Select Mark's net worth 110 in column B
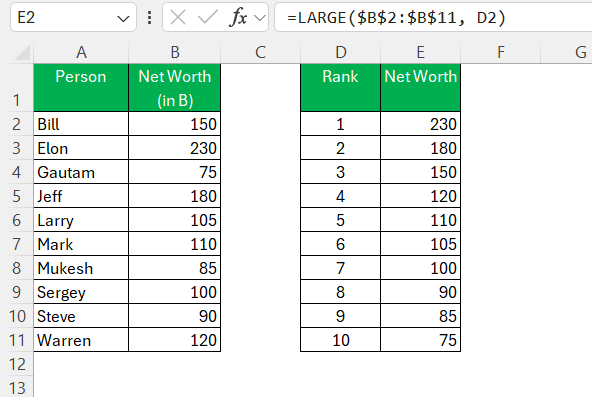The width and height of the screenshot is (592, 397). [x=174, y=244]
